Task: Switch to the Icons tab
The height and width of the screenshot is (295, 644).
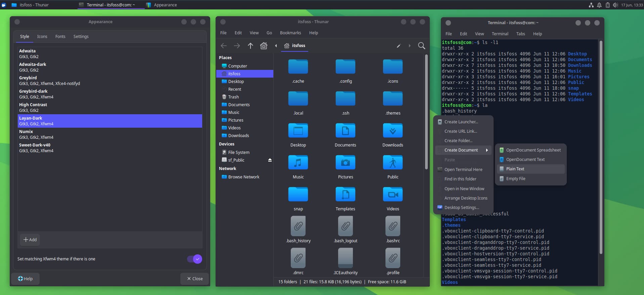Action: [x=42, y=37]
